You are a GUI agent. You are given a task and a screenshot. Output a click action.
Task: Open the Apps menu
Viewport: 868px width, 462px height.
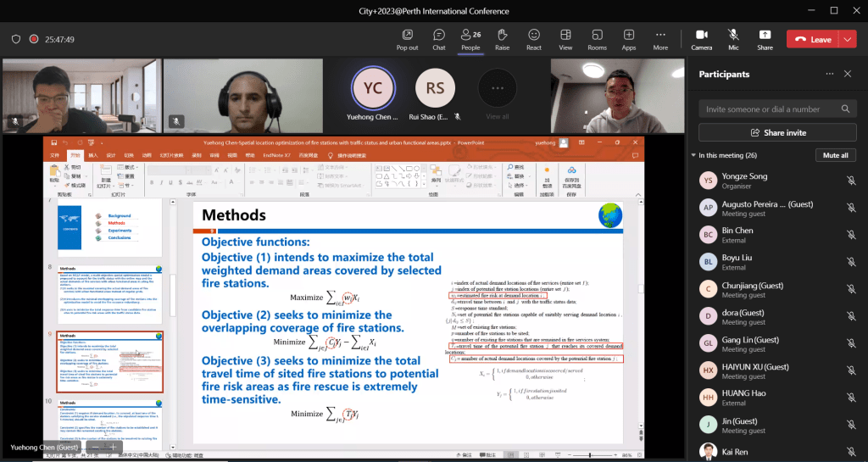click(629, 38)
